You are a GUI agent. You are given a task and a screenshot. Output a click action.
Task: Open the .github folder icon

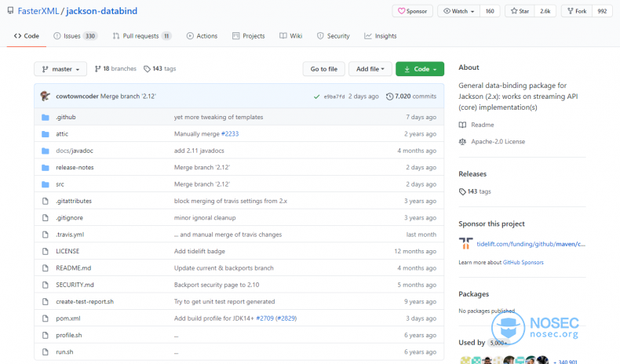[46, 118]
